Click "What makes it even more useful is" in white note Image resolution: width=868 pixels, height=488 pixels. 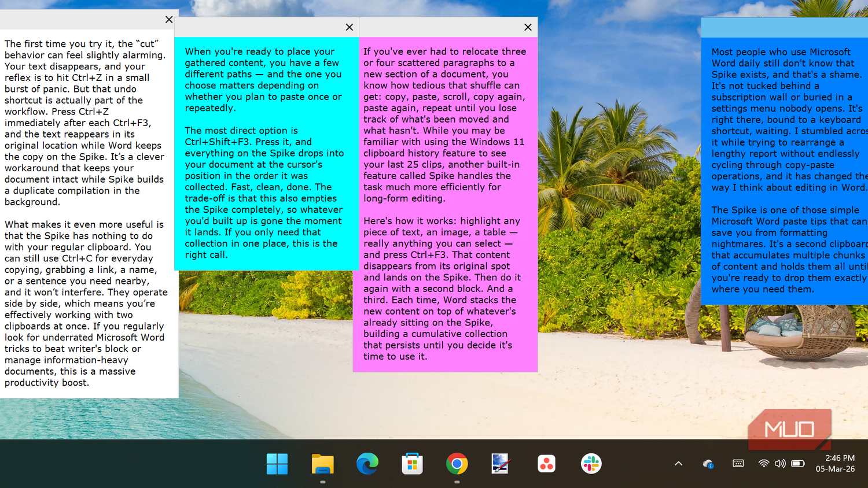[84, 224]
